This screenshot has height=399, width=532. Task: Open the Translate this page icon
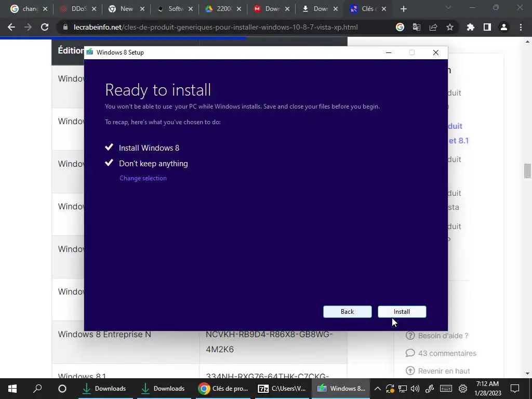pyautogui.click(x=416, y=27)
